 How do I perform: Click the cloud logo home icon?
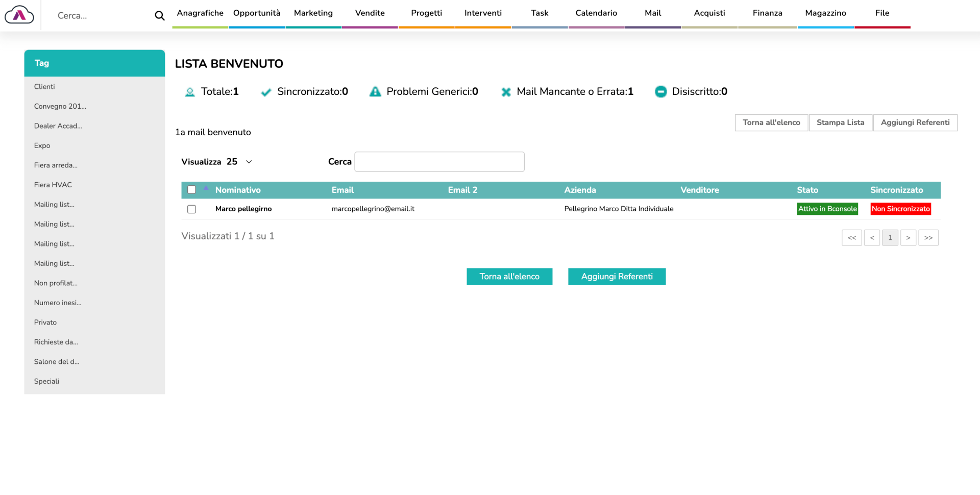[x=19, y=15]
